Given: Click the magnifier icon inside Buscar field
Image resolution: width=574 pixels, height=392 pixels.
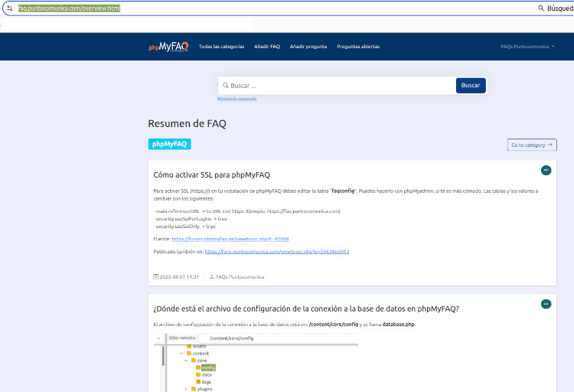Looking at the screenshot, I should pyautogui.click(x=226, y=85).
